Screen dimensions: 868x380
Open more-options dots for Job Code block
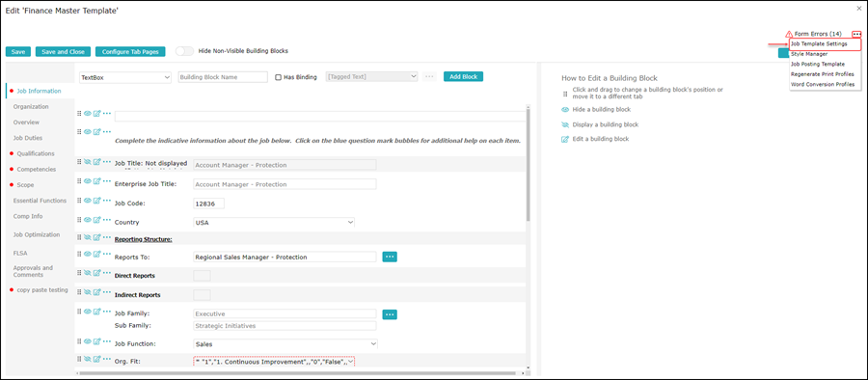[x=107, y=201]
